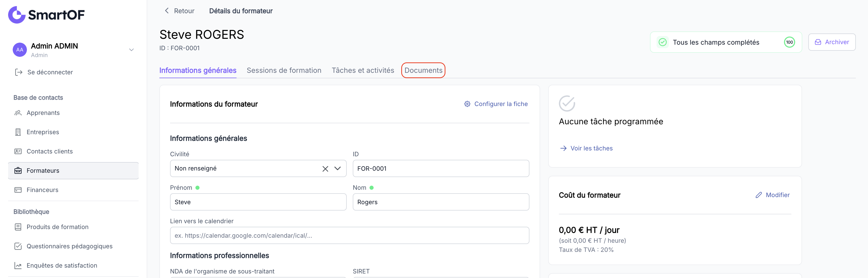Click the Nom field containing Rogers
This screenshot has height=278, width=868.
[441, 202]
